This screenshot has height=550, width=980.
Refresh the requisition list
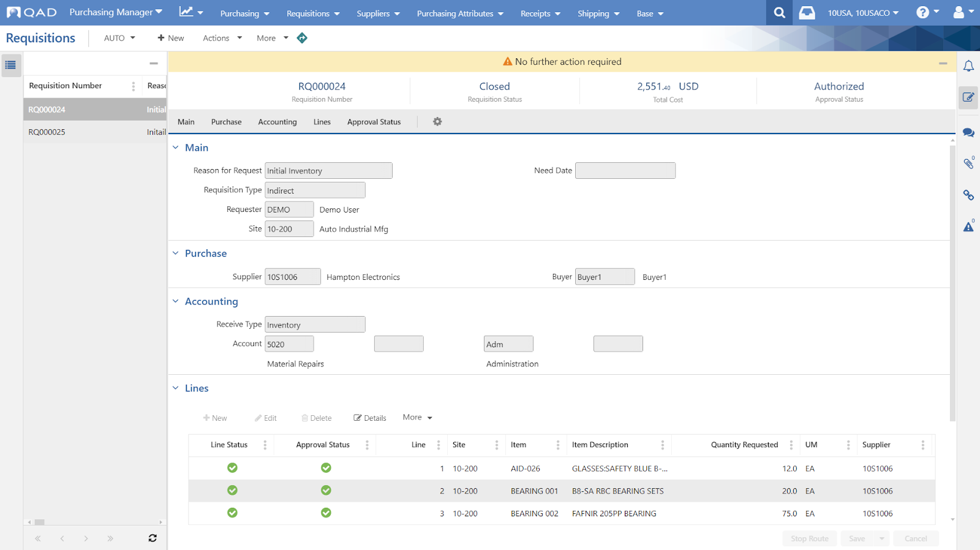(153, 538)
